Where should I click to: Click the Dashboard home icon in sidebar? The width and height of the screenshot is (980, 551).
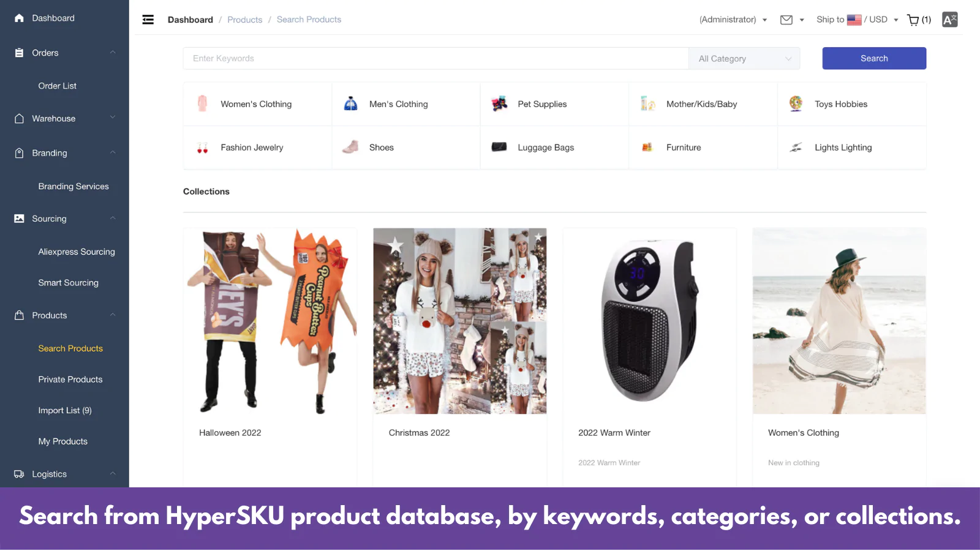pos(19,18)
